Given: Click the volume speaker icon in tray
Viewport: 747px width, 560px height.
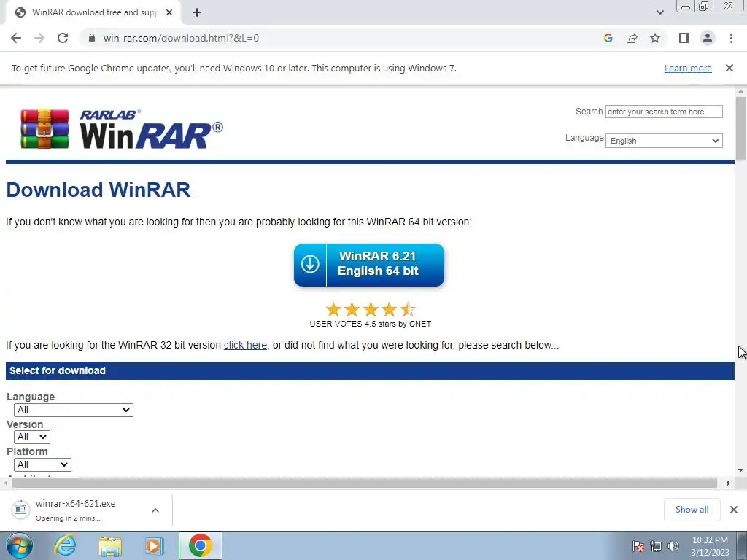Looking at the screenshot, I should (x=673, y=546).
